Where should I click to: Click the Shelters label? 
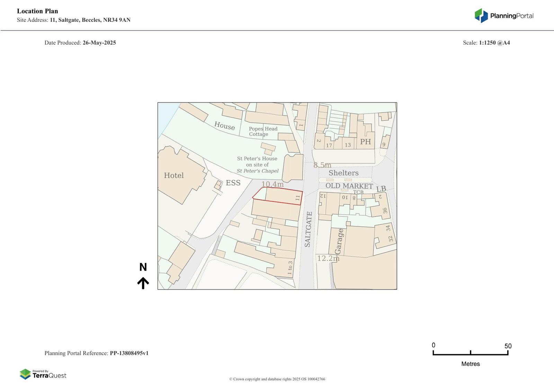(343, 173)
